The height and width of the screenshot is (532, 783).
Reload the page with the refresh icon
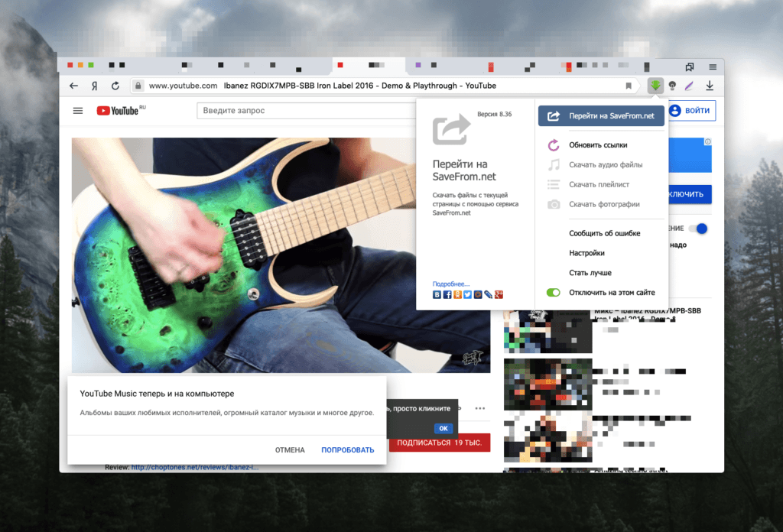click(x=115, y=86)
